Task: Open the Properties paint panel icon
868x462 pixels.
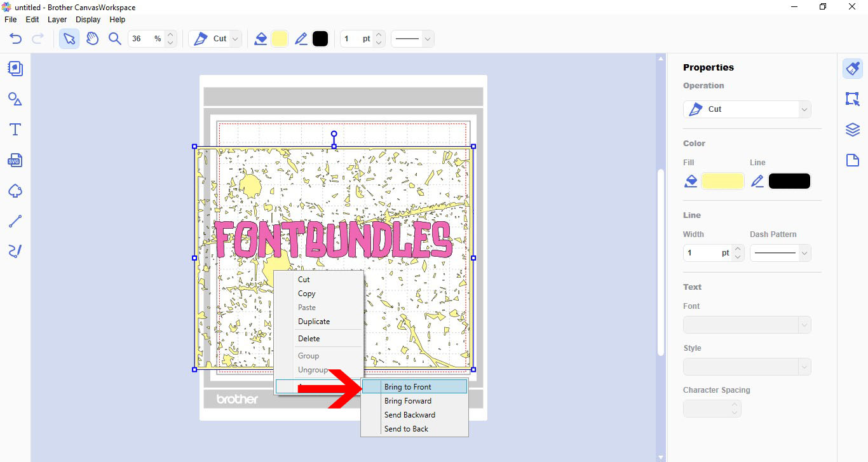Action: (x=853, y=69)
